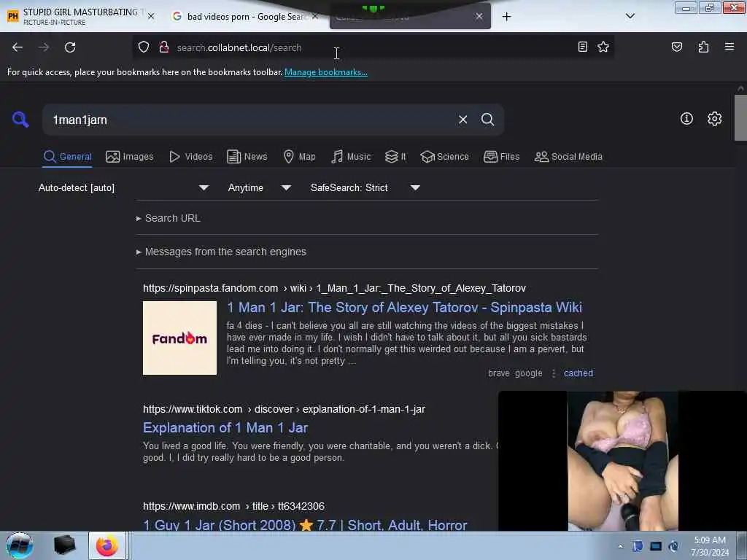Open Explanation of 1 Man 1 Jar result

coord(225,427)
